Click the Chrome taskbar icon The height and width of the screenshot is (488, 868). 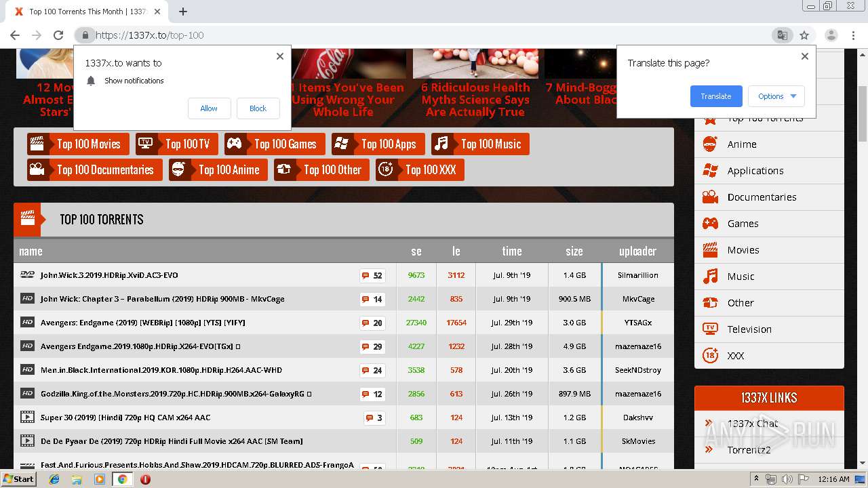tap(123, 479)
